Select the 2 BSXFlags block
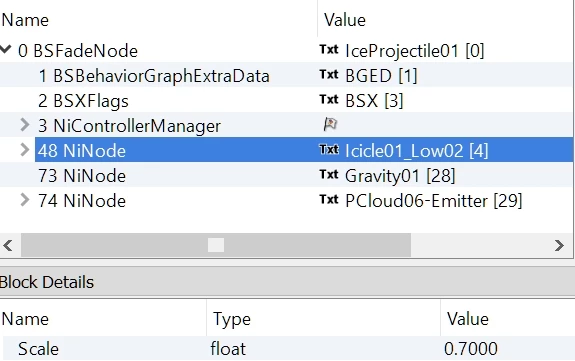 [x=286, y=100]
